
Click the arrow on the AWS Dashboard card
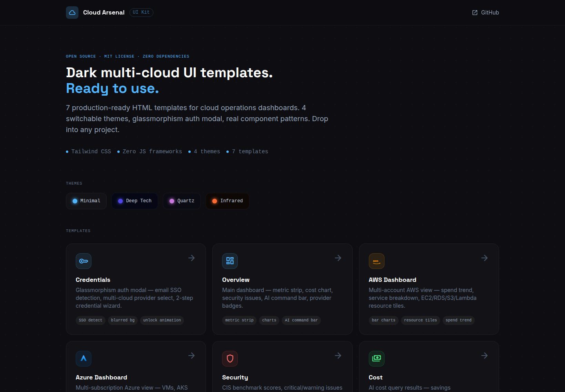tap(485, 258)
